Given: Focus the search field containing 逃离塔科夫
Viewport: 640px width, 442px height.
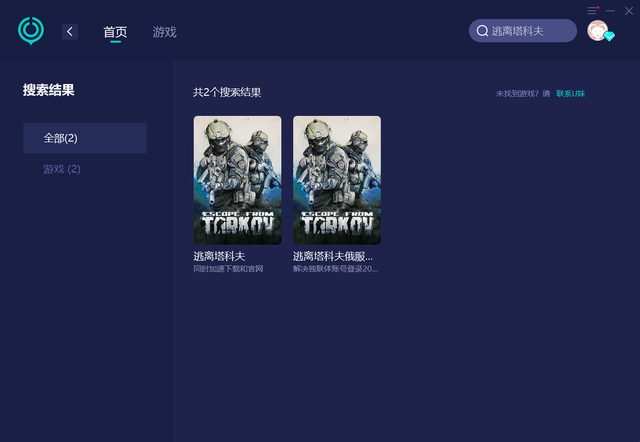Looking at the screenshot, I should (x=523, y=31).
